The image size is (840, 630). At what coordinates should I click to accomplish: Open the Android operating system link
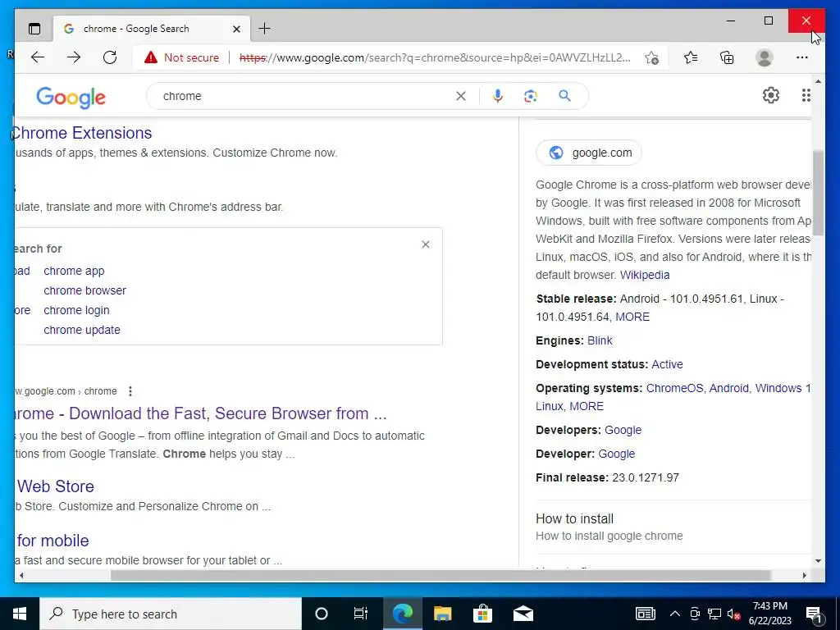pos(730,388)
